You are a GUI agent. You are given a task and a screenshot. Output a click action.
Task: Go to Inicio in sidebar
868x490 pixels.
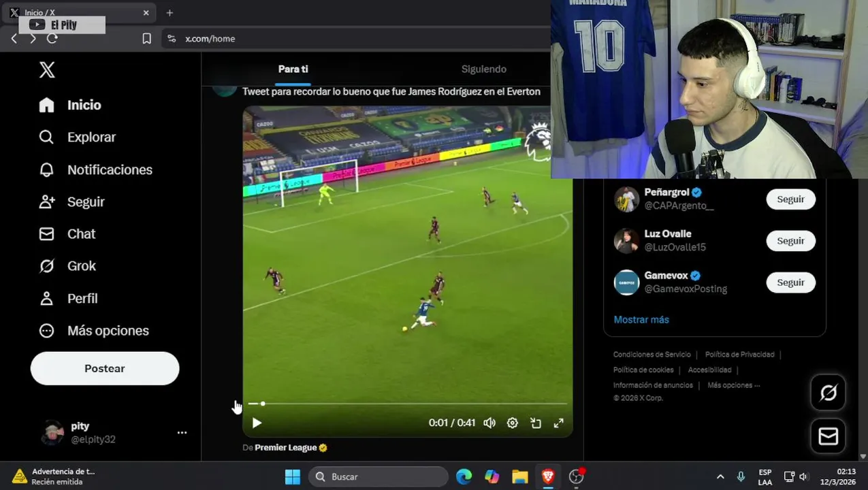70,105
